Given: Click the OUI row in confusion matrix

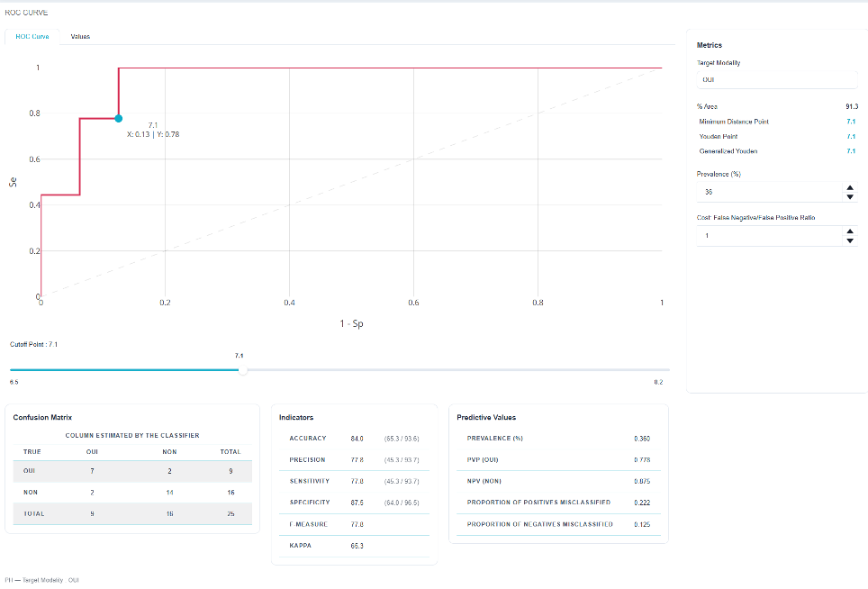Looking at the screenshot, I should 132,471.
